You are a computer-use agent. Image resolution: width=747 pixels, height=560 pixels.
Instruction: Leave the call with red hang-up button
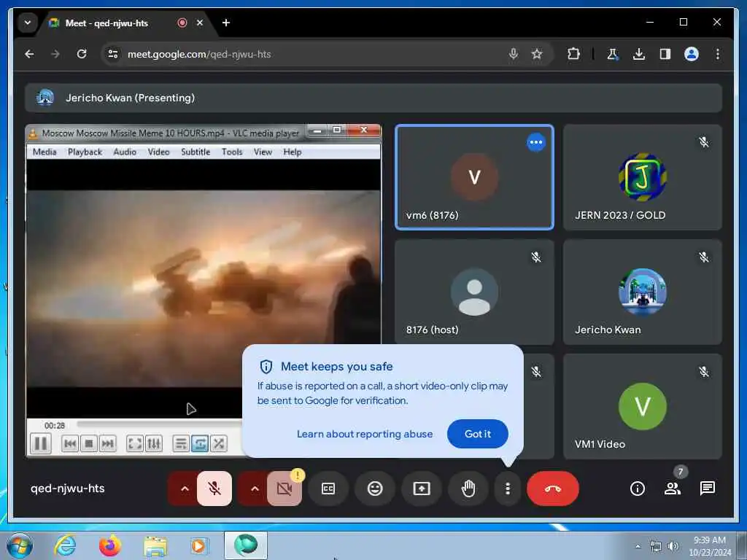[553, 488]
